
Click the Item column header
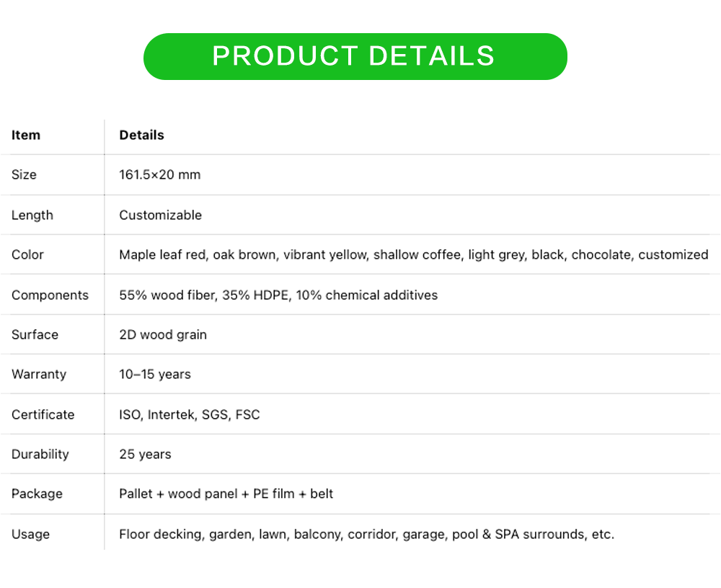(26, 135)
